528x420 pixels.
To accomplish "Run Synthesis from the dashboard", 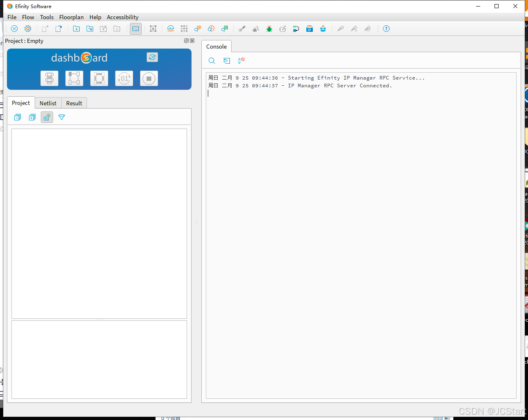I will click(x=49, y=78).
